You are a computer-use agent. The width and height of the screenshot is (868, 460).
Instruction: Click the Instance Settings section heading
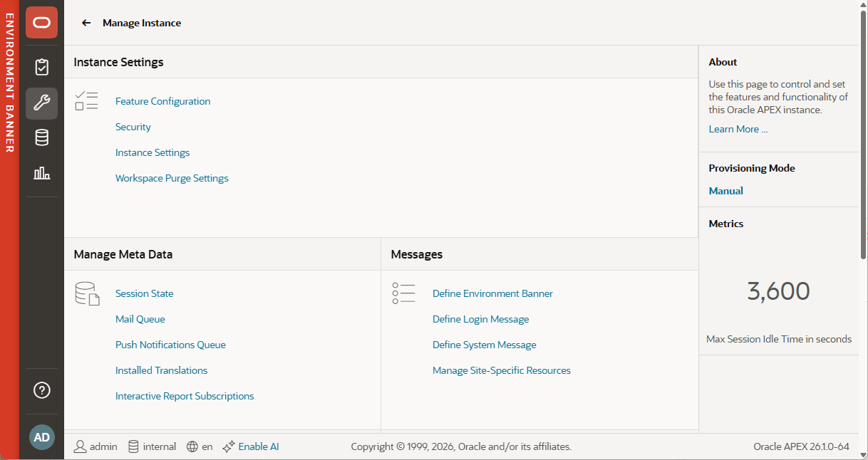pos(119,62)
